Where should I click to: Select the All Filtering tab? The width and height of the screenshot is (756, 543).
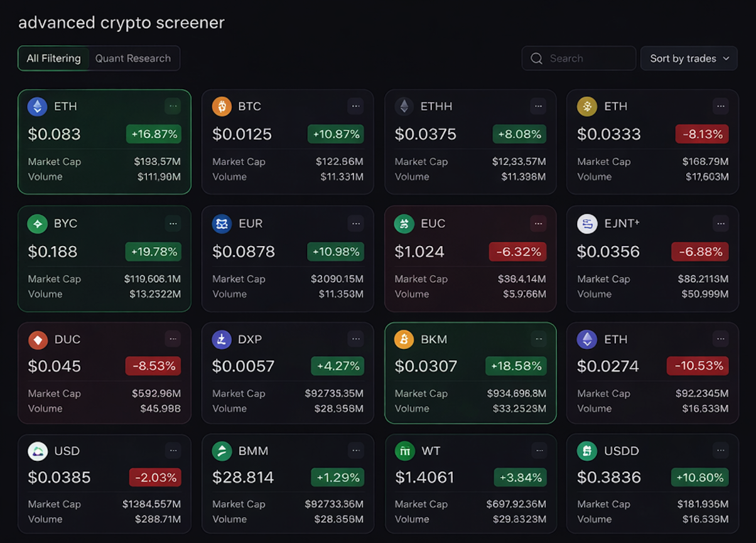(x=53, y=58)
